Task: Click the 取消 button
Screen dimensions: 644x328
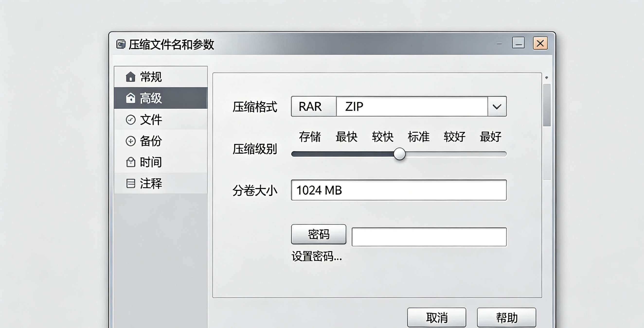Action: (x=437, y=318)
